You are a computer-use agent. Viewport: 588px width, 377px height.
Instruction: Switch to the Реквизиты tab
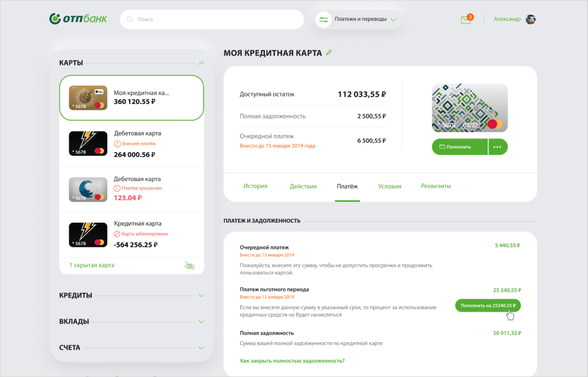435,186
